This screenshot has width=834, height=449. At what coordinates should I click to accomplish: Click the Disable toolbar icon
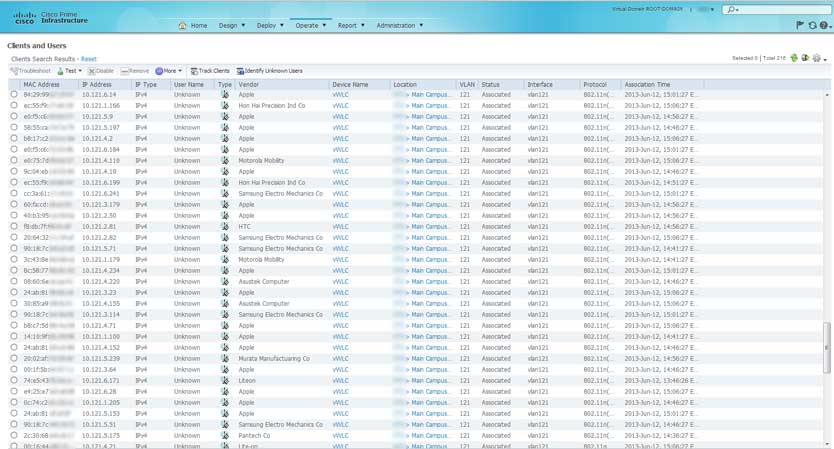pyautogui.click(x=91, y=71)
